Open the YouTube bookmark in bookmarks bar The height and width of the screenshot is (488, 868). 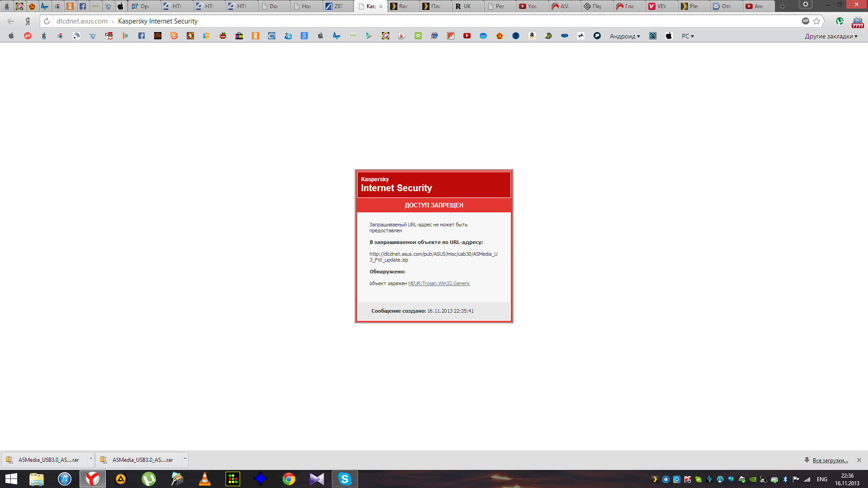[x=467, y=36]
